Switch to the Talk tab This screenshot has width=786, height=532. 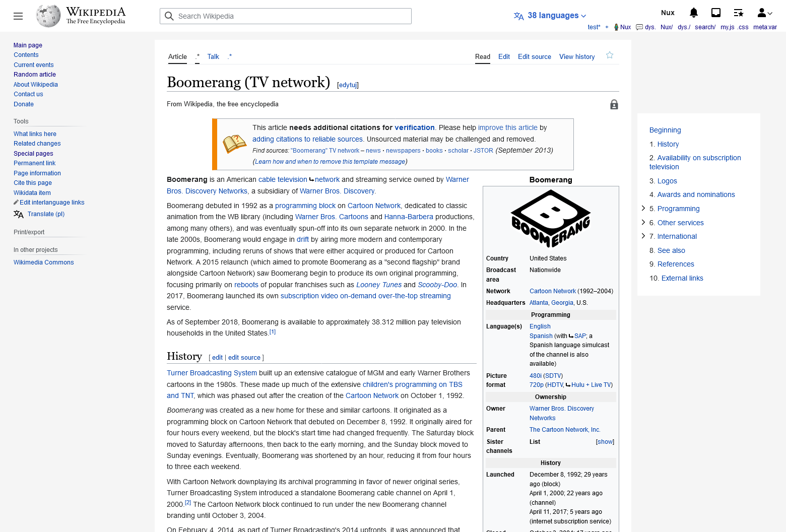pos(213,57)
